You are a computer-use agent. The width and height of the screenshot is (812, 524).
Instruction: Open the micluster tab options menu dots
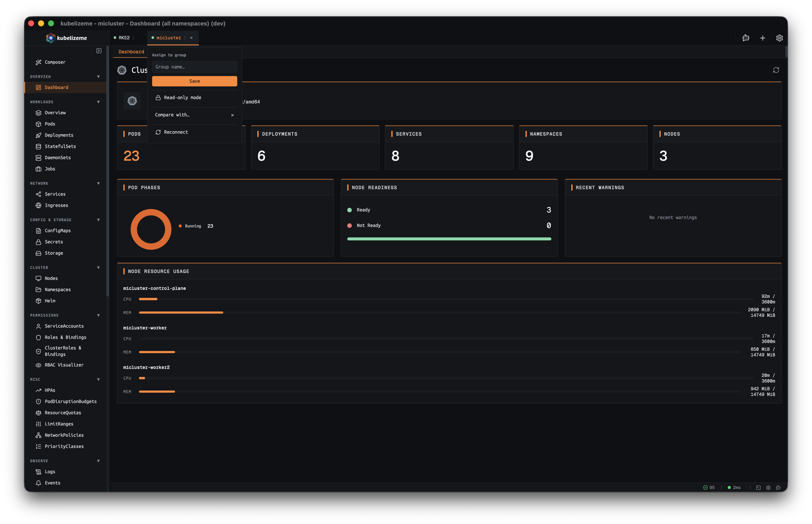point(185,38)
